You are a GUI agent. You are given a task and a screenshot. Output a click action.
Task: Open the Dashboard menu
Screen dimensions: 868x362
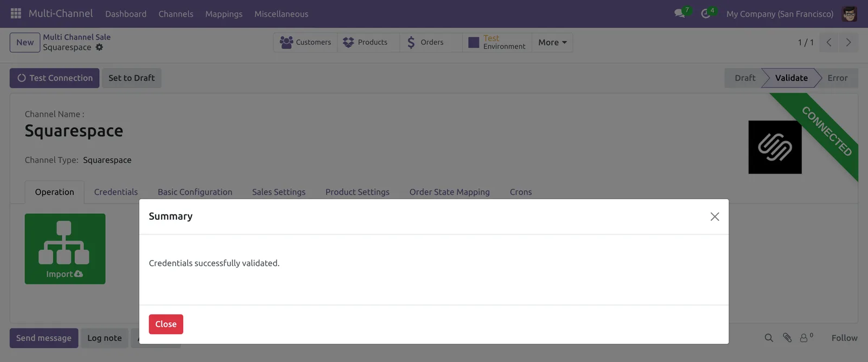click(126, 14)
